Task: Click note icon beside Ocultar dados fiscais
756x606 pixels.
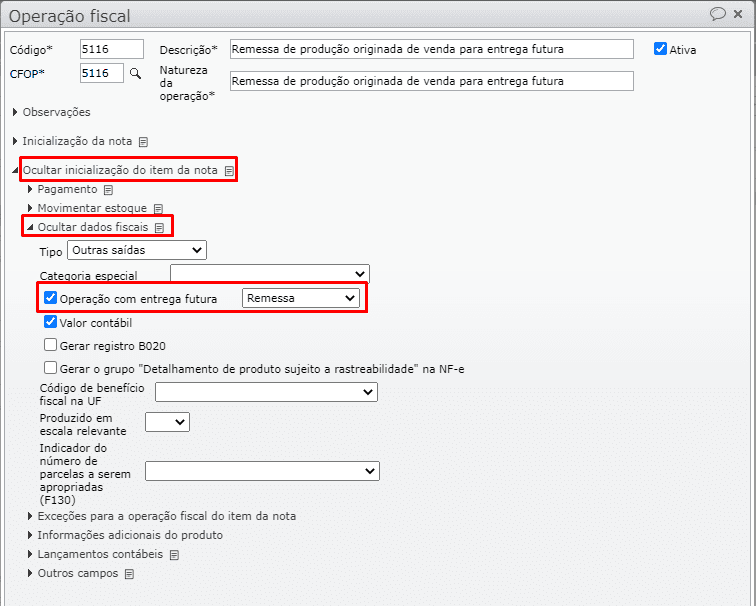Action: click(x=159, y=228)
